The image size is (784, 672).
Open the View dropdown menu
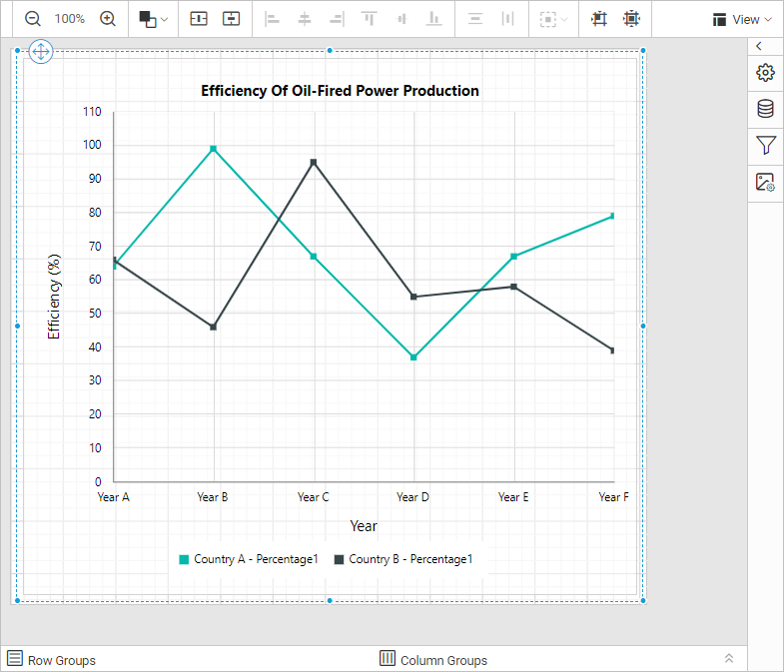click(742, 19)
